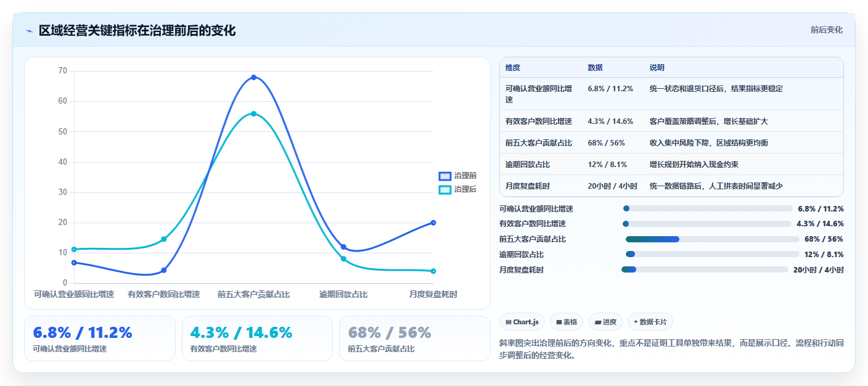Viewport: 868px width, 386px height.
Task: Click the card showing 6.8% / 11.2%
Action: tap(100, 339)
